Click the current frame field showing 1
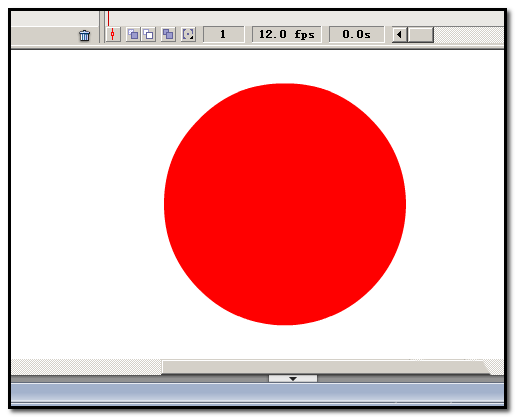 223,34
